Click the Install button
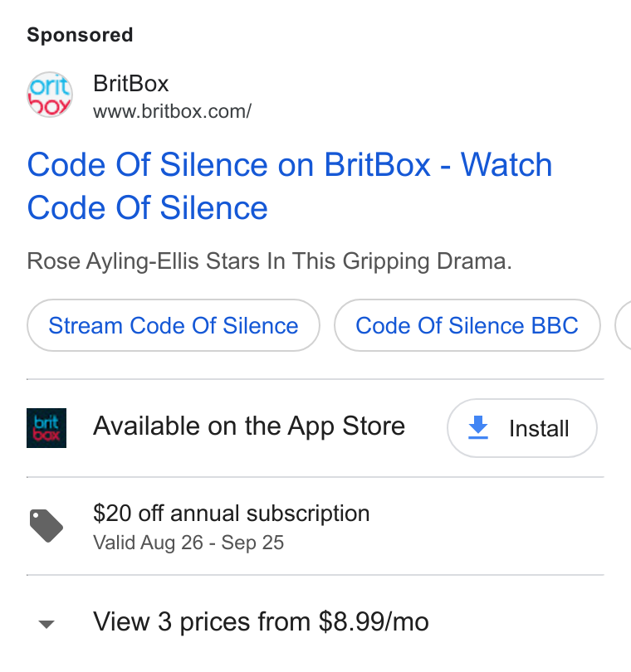 [522, 428]
